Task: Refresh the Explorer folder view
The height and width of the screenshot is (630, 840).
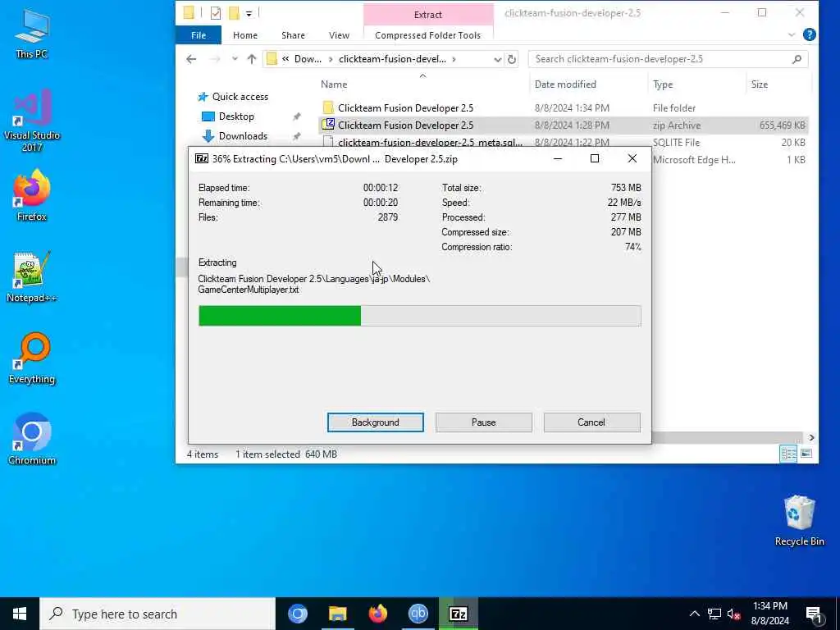Action: 512,59
